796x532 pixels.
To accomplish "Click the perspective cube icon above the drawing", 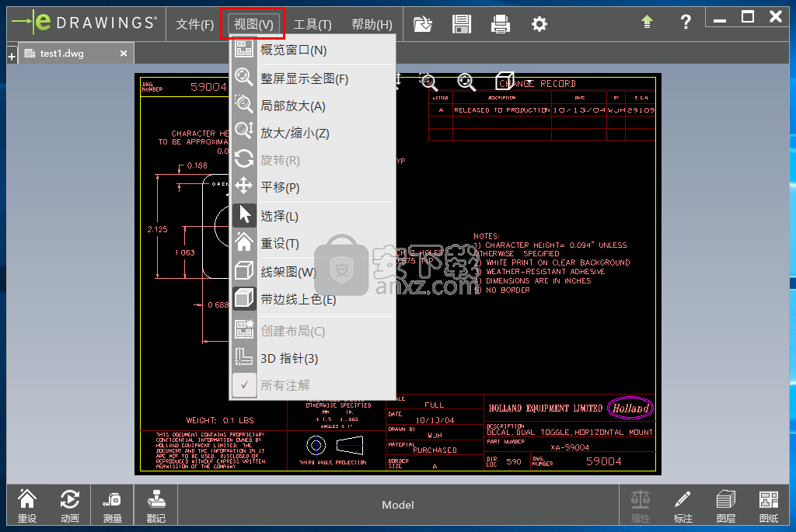I will (504, 81).
